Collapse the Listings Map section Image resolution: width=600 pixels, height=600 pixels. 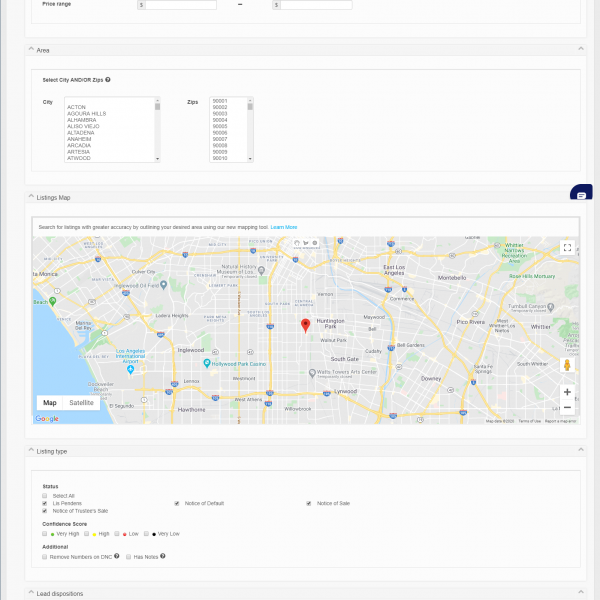(580, 198)
